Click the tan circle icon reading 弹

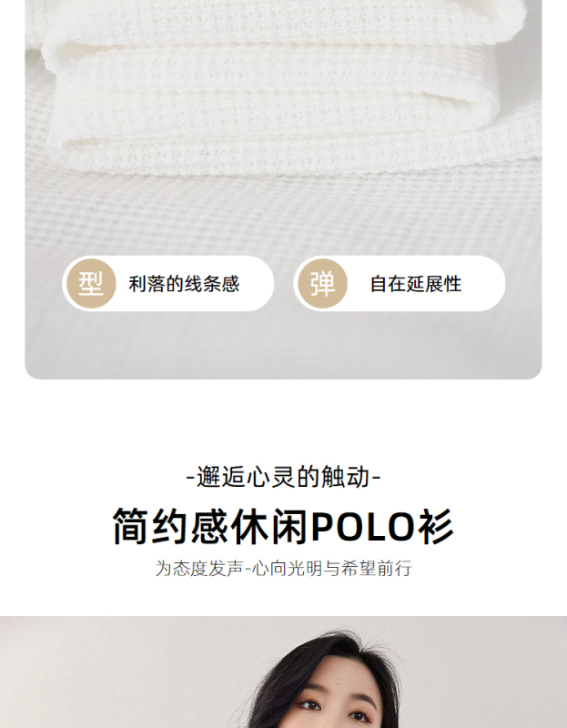point(322,283)
